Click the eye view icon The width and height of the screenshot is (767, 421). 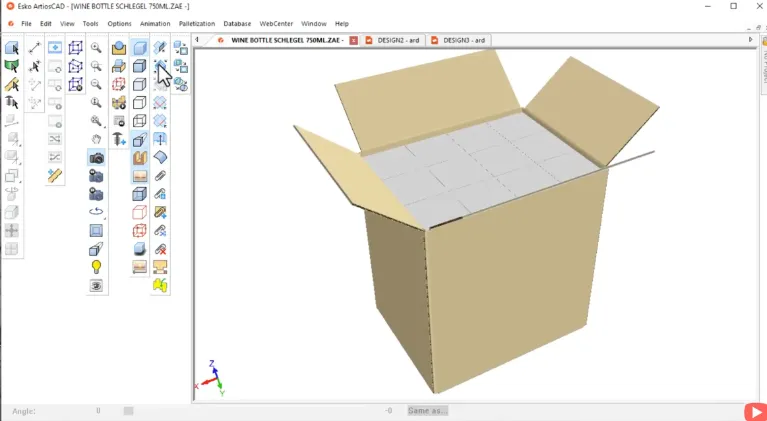click(97, 286)
